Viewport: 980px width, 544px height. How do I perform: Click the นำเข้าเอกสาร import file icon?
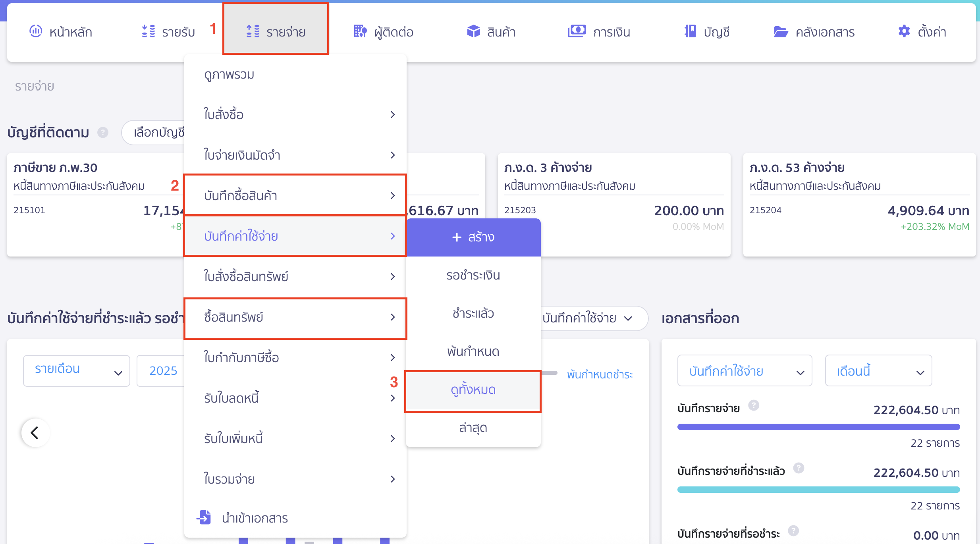(204, 517)
